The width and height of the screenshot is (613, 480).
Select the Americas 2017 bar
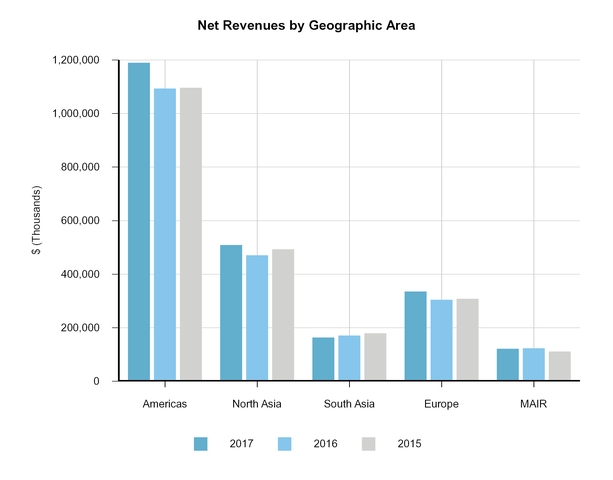pyautogui.click(x=139, y=222)
